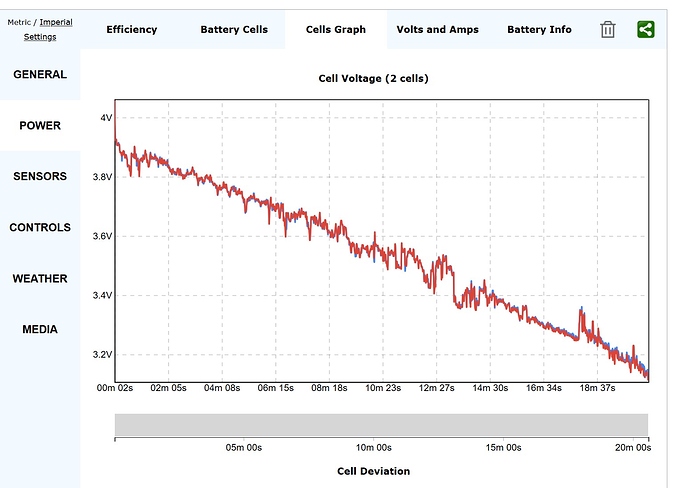Click the 15m 00s mark on range axis
Screen dimensions: 690x488
pos(503,448)
